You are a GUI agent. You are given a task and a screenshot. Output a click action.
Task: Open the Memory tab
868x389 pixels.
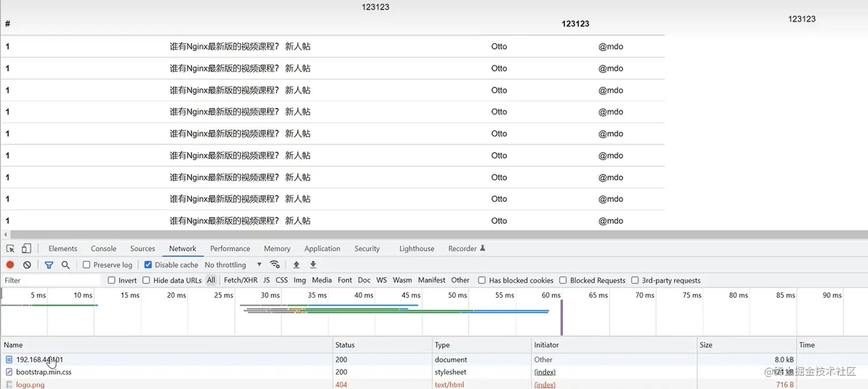click(277, 248)
